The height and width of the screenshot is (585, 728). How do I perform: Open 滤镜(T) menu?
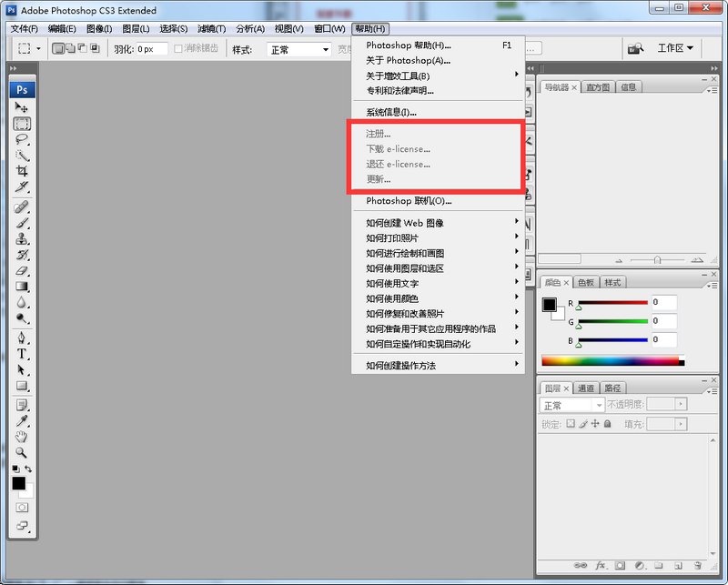[211, 29]
